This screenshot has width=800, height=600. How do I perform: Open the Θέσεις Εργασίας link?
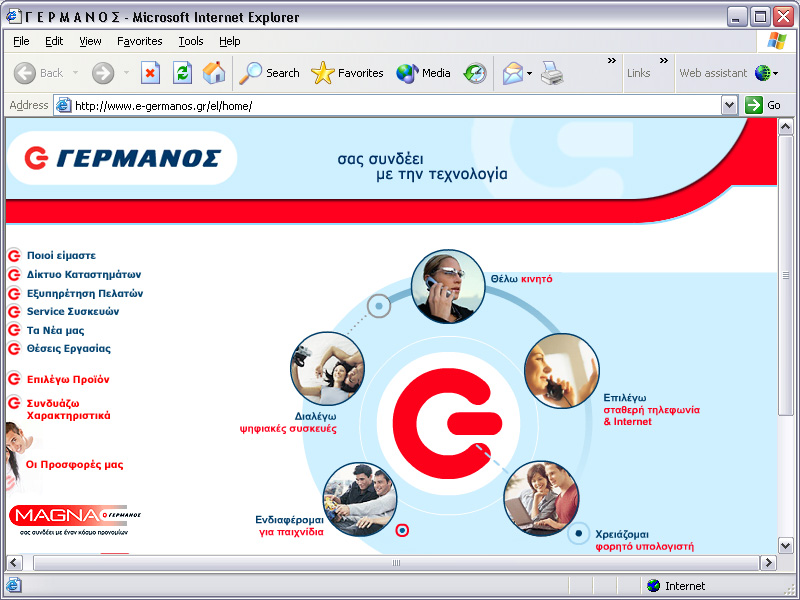pos(68,349)
